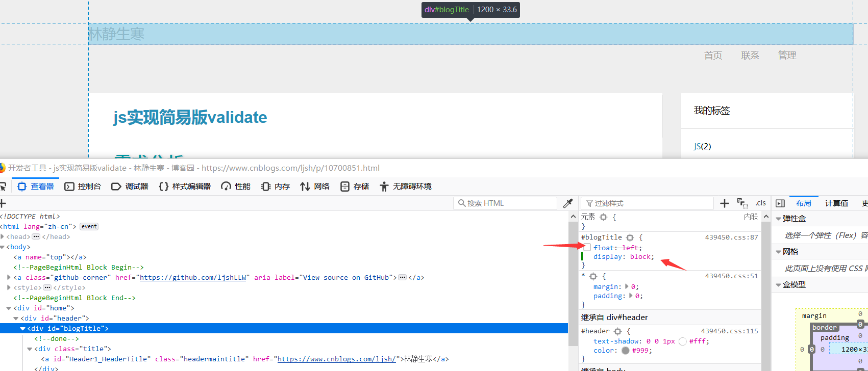Click the create new node plus icon

coord(3,203)
